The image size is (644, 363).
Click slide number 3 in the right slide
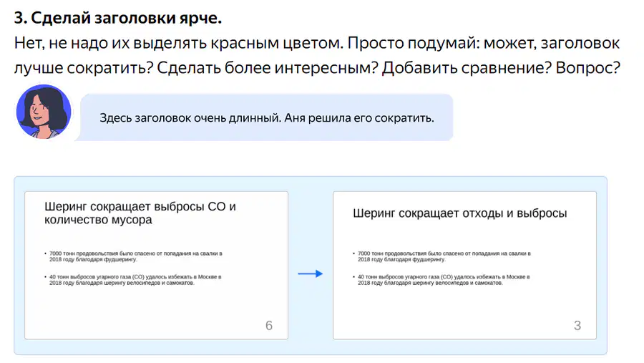(x=577, y=326)
